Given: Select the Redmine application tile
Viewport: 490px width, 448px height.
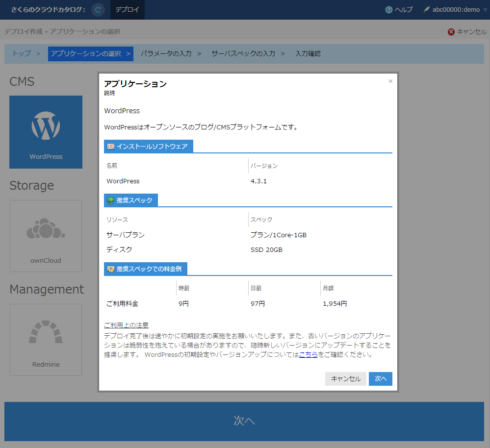Looking at the screenshot, I should 46,340.
